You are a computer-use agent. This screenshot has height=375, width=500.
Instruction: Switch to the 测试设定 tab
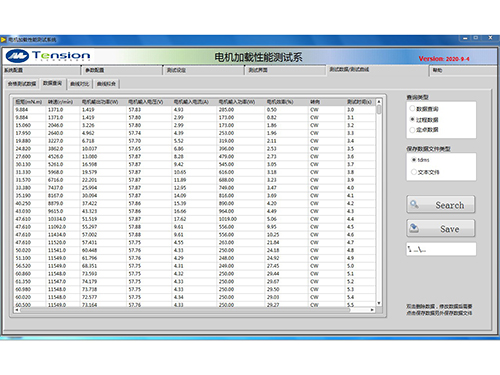click(x=204, y=70)
